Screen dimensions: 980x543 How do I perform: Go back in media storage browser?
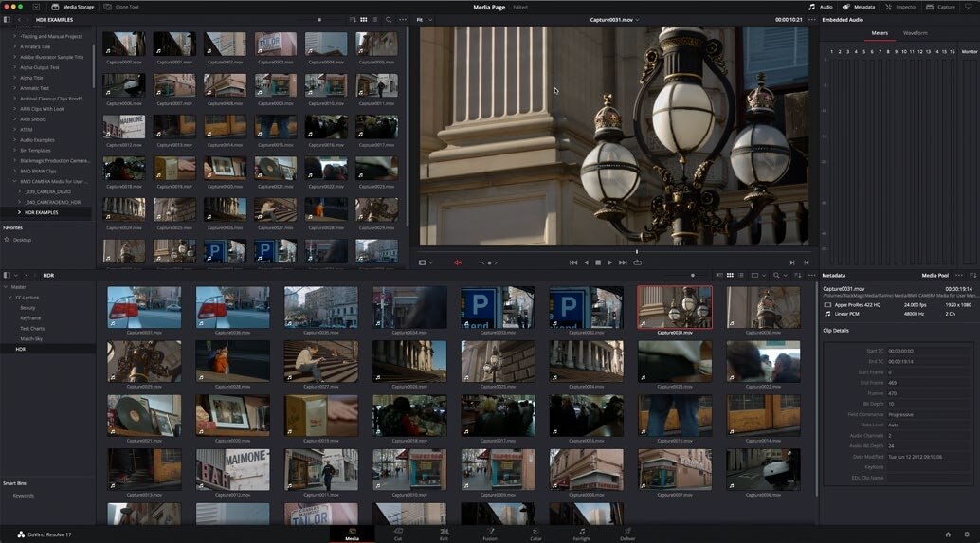coord(19,20)
